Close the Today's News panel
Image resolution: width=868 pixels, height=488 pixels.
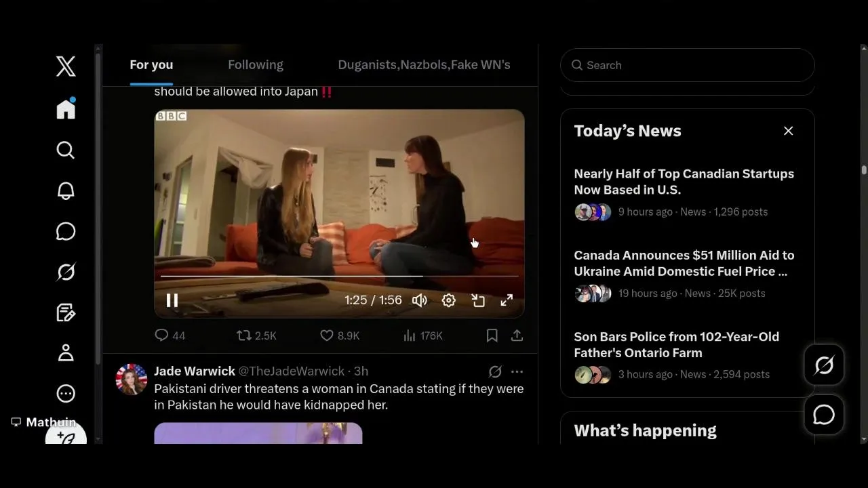point(788,131)
